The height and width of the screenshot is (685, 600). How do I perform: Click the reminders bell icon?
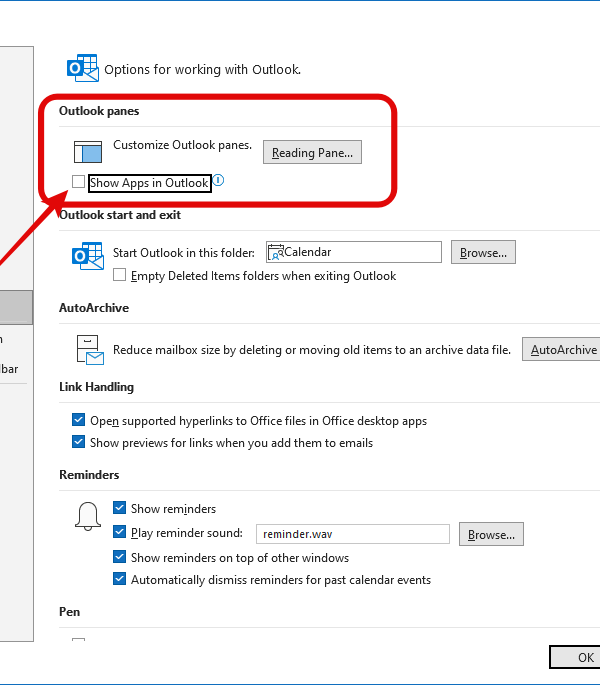pyautogui.click(x=88, y=516)
